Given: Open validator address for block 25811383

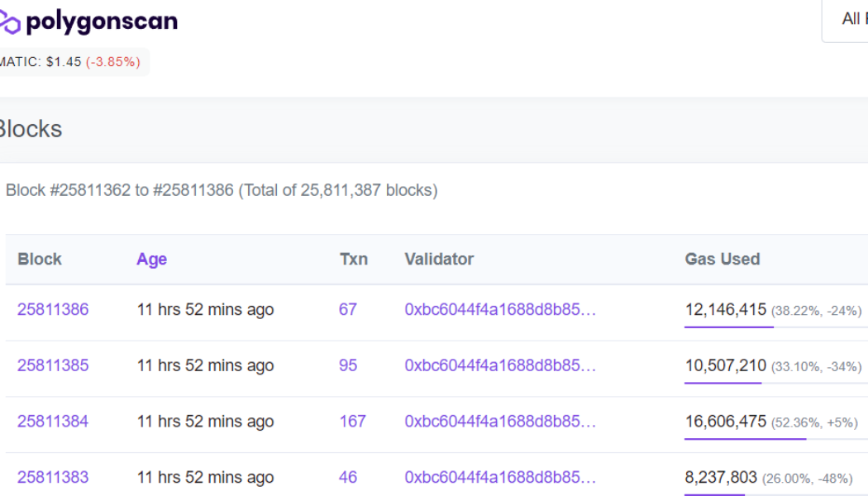Looking at the screenshot, I should pos(500,477).
